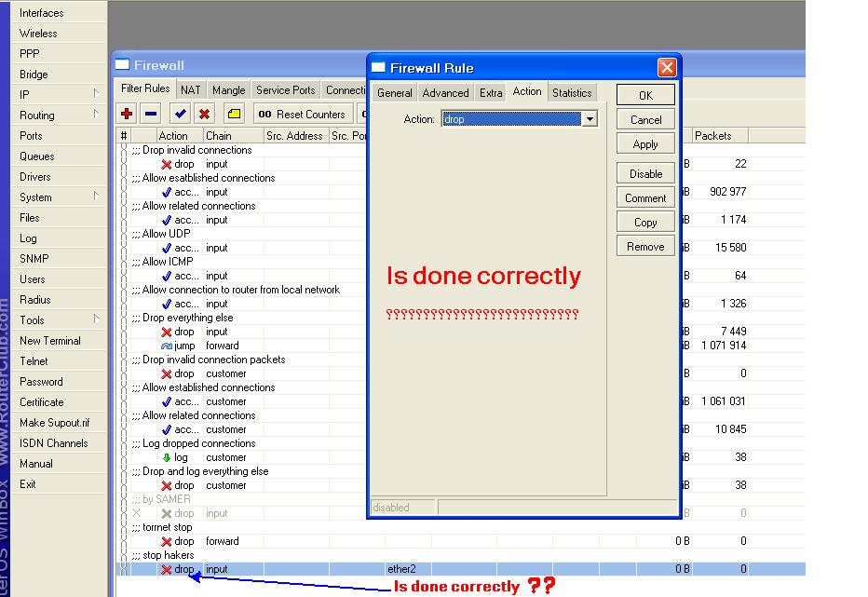Screen dimensions: 868x597
Task: Click accept icon under Allow UDP
Action: tap(166, 248)
